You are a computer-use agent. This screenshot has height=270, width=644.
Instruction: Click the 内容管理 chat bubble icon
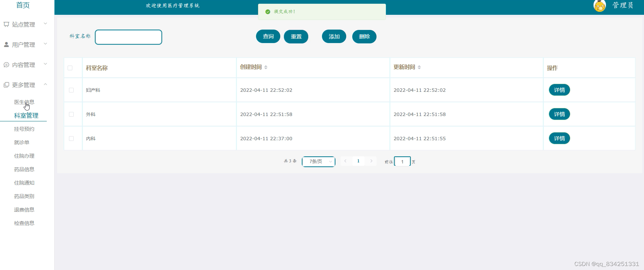(6, 65)
